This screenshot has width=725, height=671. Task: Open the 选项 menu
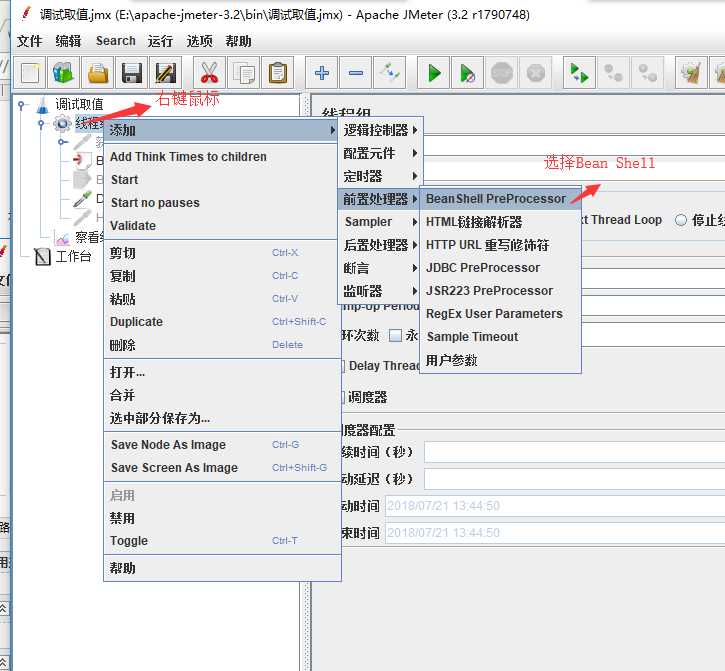[199, 41]
